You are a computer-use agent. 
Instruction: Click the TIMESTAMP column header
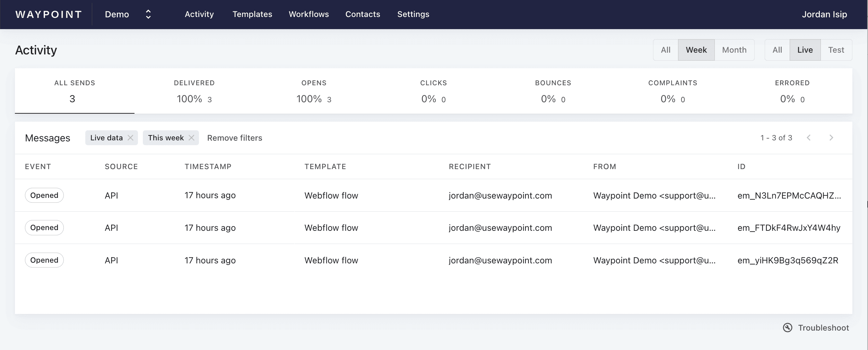[x=208, y=167]
